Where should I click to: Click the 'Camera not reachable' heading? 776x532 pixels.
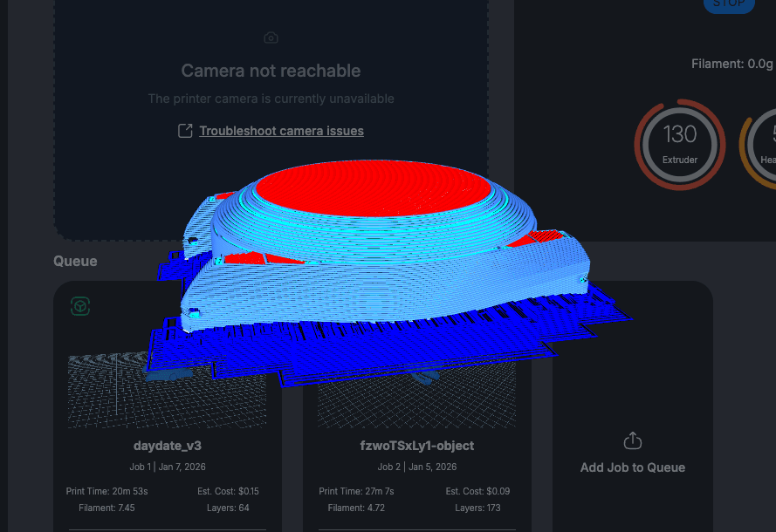(x=271, y=71)
